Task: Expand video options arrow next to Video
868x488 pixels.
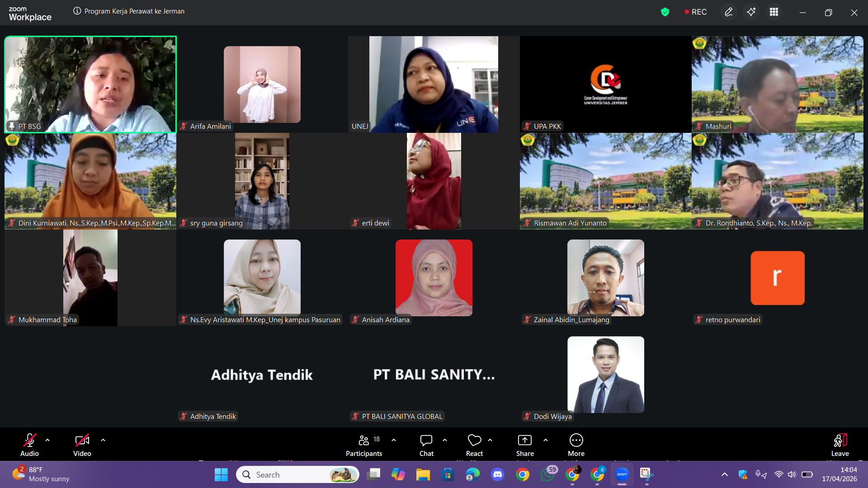Action: point(103,440)
